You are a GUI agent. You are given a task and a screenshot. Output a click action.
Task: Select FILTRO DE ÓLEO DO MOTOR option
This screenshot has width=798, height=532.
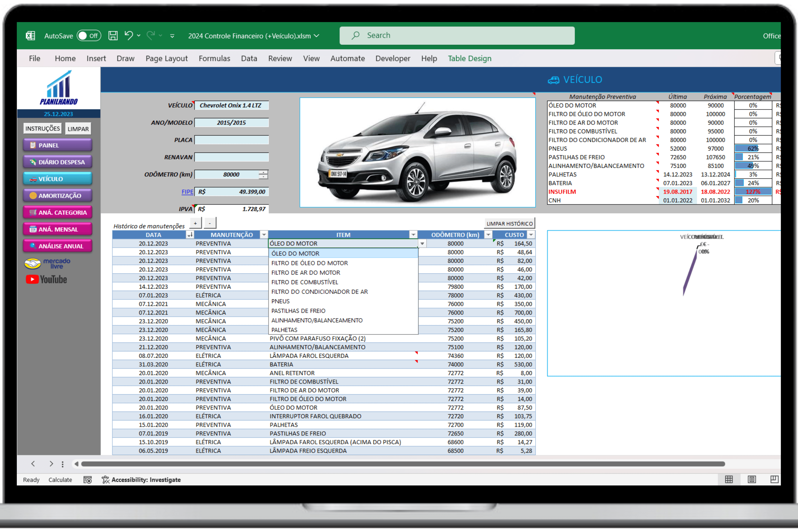point(343,263)
